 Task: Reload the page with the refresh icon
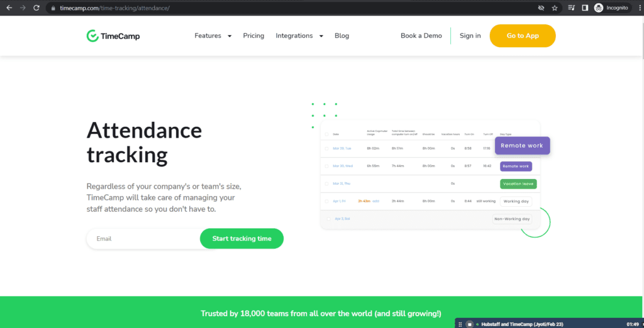coord(36,8)
